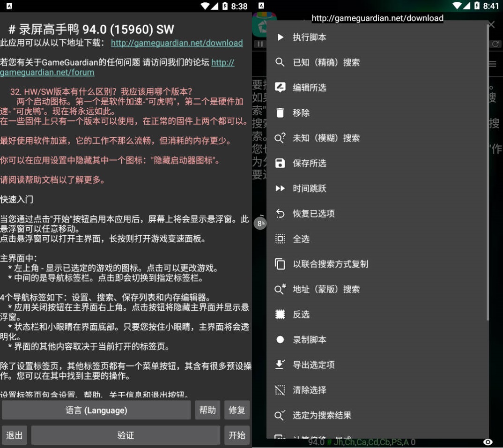Screen dimensions: 503x448
Task: Choose 移除 from the menu
Action: 377,112
